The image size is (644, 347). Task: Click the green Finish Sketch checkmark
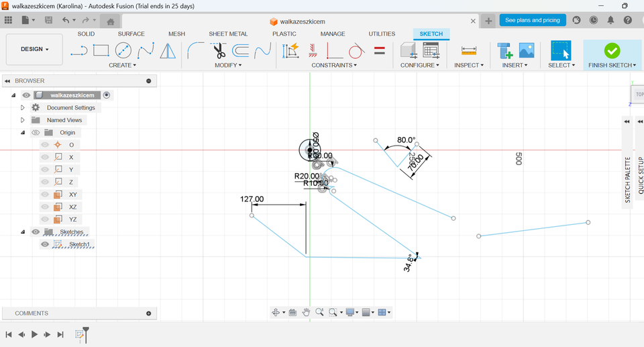[x=612, y=50]
